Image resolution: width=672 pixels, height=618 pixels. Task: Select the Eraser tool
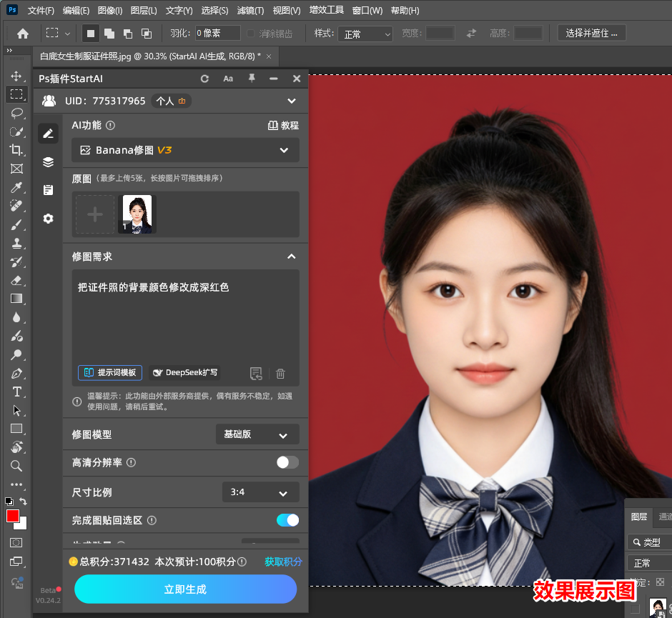click(x=16, y=281)
